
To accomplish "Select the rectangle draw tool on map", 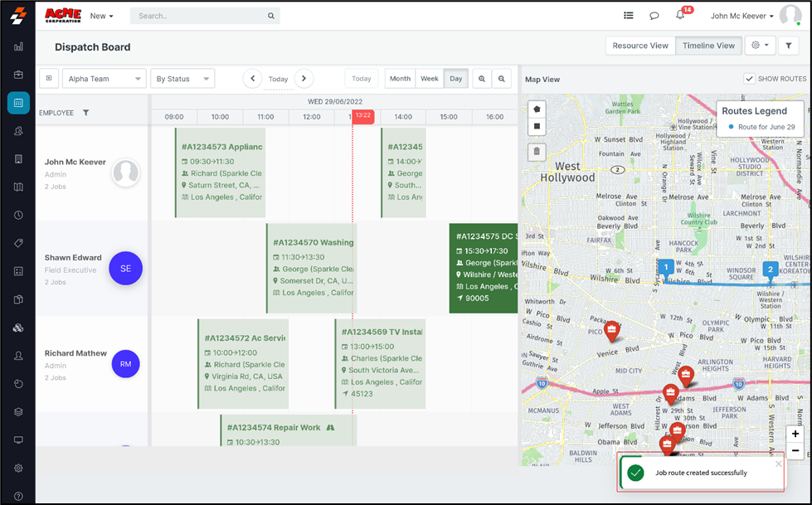I will 537,127.
